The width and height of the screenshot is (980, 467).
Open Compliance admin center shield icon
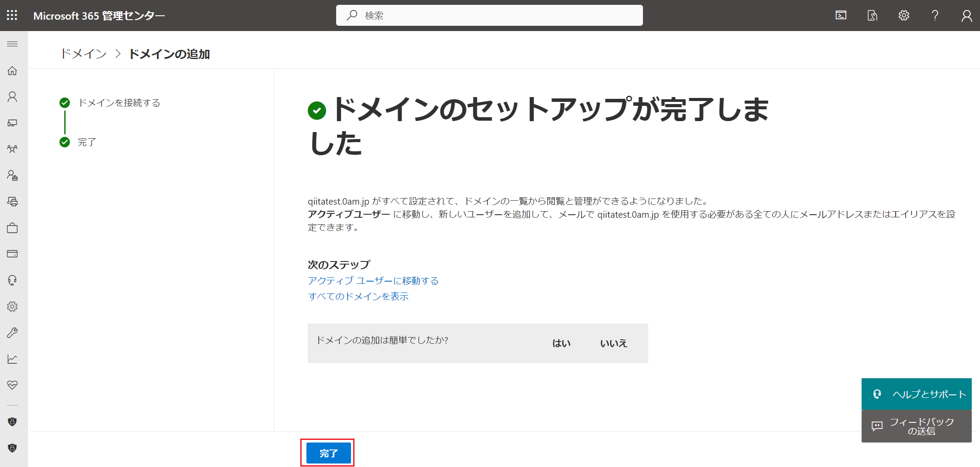pos(12,448)
